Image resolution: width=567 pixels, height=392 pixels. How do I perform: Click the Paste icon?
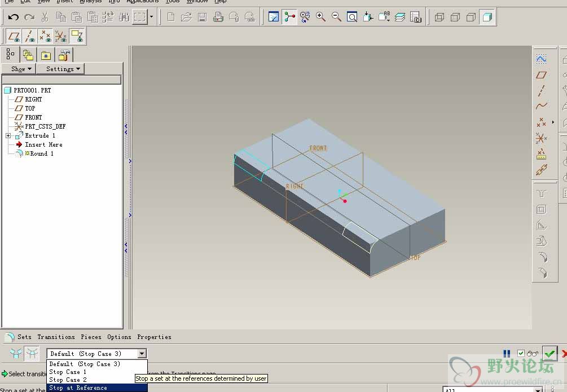tap(77, 17)
